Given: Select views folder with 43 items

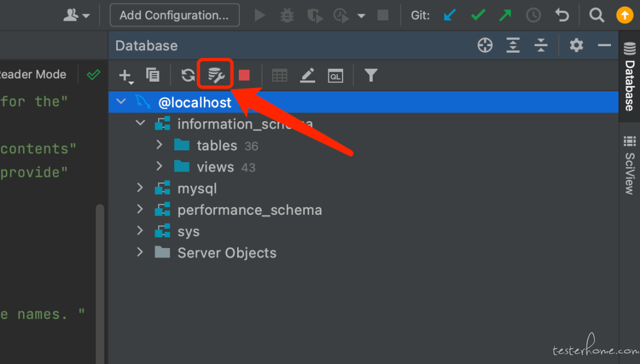Looking at the screenshot, I should click(363, 167).
